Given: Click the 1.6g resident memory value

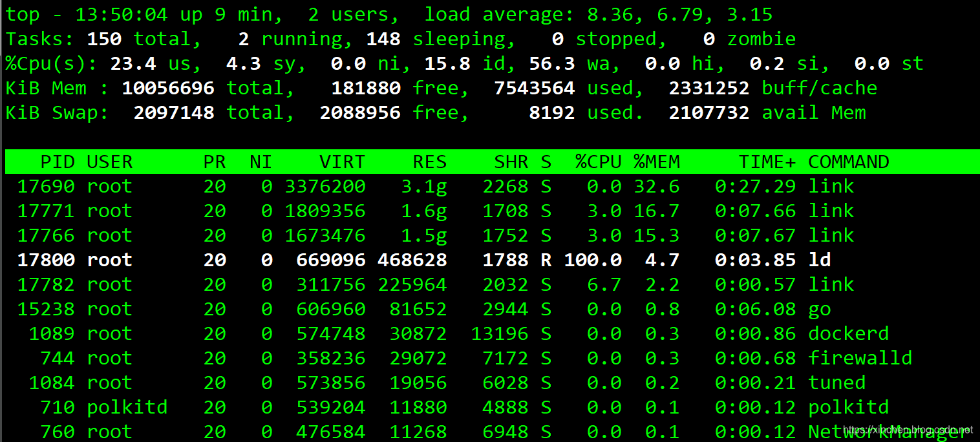Looking at the screenshot, I should point(424,212).
